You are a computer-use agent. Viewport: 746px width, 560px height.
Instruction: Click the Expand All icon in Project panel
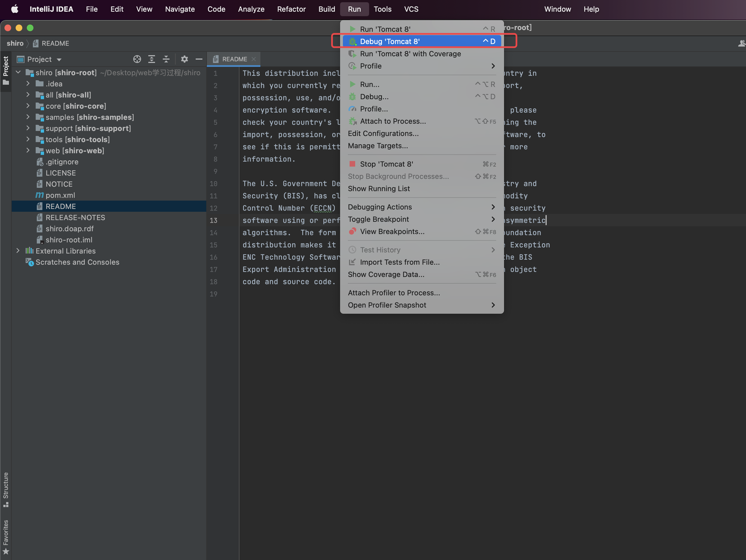pyautogui.click(x=152, y=59)
